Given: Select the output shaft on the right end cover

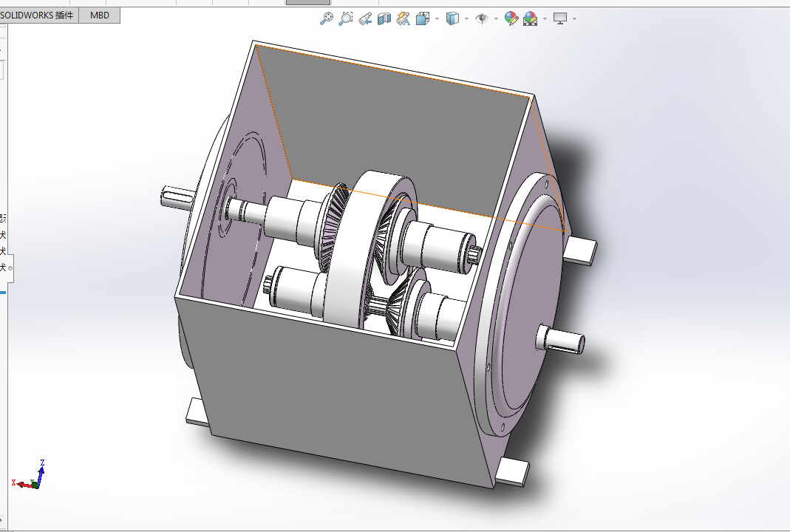Looking at the screenshot, I should pos(561,340).
